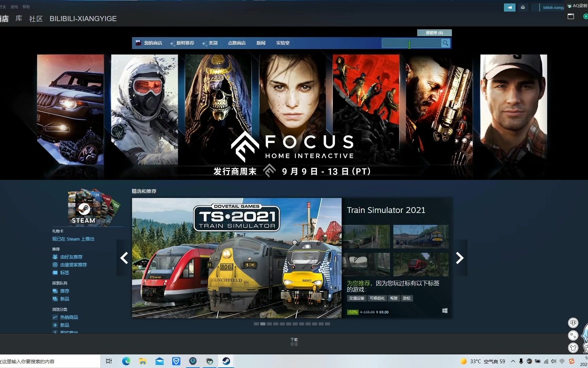588x368 pixels.
Task: Open the BILIBILI-XIANGYIGE profile tab
Action: pos(83,18)
